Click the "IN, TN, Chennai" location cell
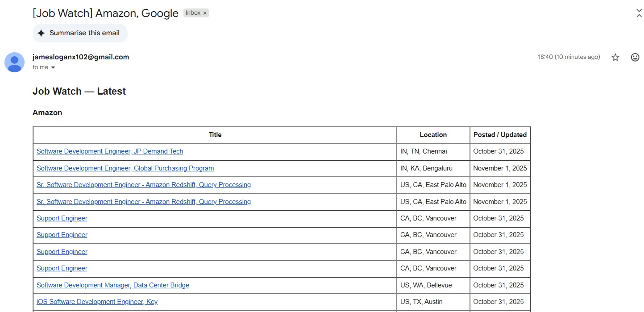Viewport: 644px width, 312px height. (x=433, y=152)
